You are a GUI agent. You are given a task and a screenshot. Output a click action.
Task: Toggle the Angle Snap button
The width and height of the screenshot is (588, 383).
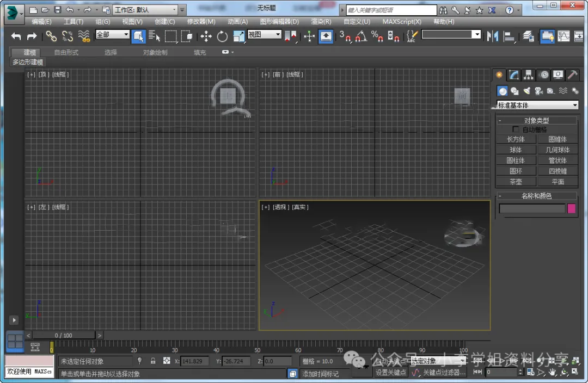[361, 36]
